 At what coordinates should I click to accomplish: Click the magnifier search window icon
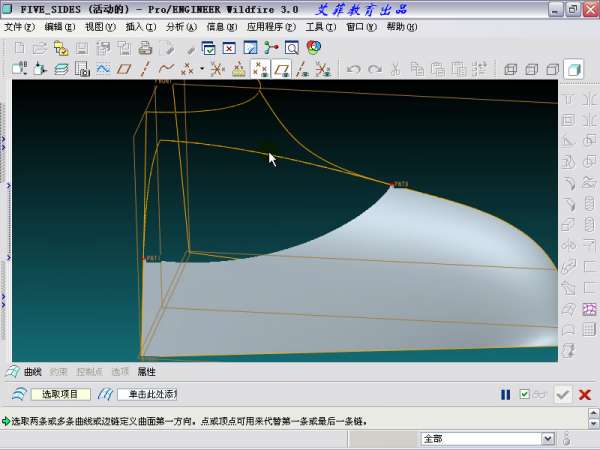292,48
